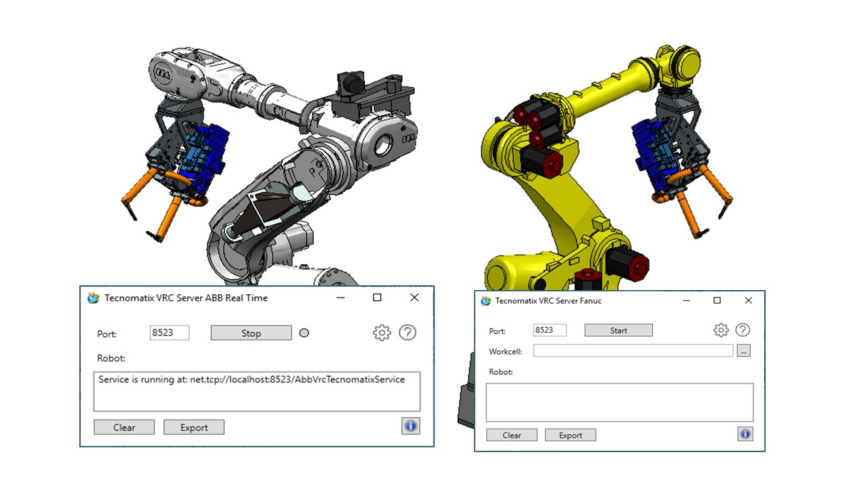Export the ABB server log
Viewport: 868px width, 488px height.
[x=194, y=428]
